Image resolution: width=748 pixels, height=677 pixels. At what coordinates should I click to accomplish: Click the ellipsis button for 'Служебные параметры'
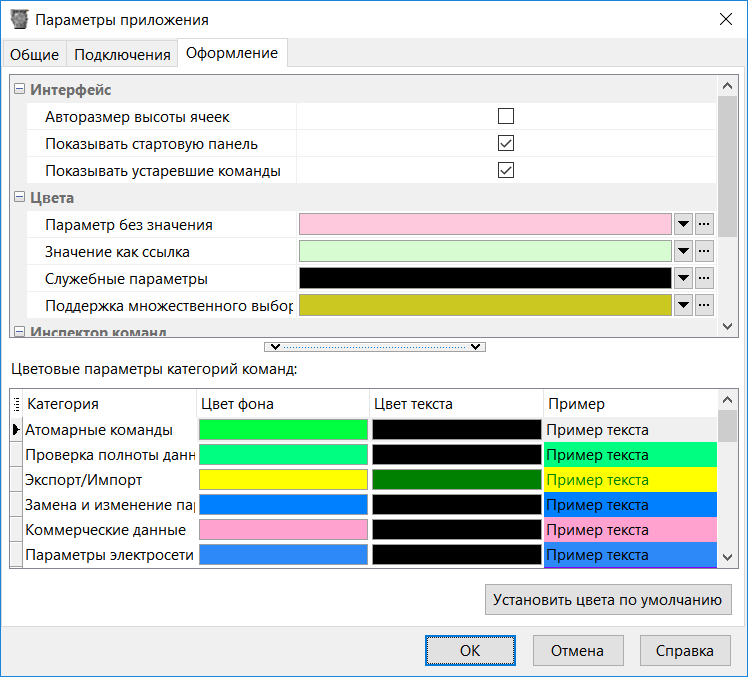[704, 278]
